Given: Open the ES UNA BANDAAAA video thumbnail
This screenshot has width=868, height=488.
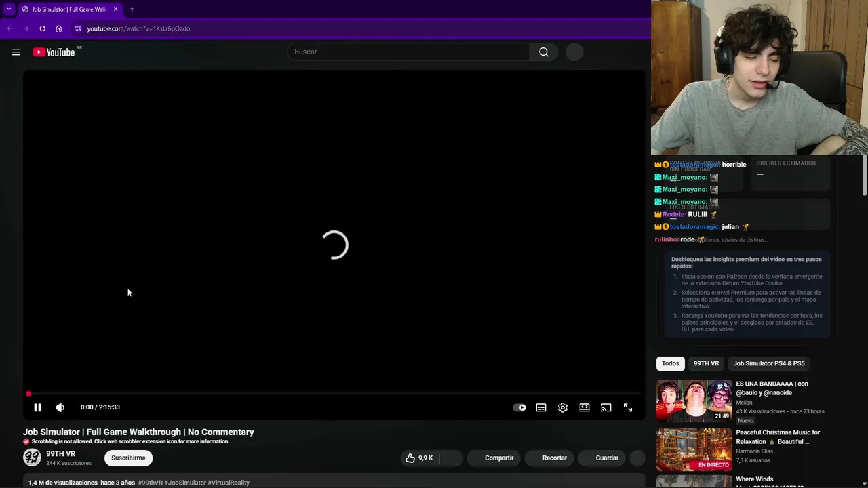Looking at the screenshot, I should click(694, 401).
